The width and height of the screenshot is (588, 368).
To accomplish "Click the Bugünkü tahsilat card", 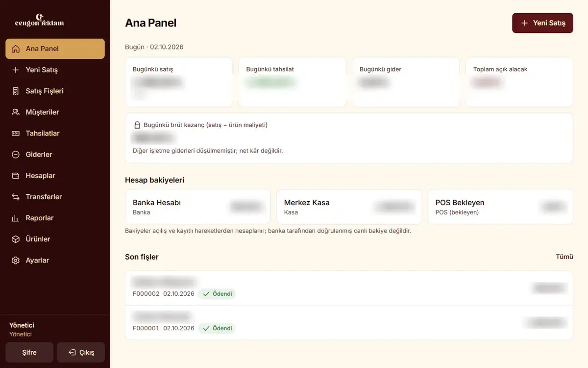I will click(x=293, y=82).
